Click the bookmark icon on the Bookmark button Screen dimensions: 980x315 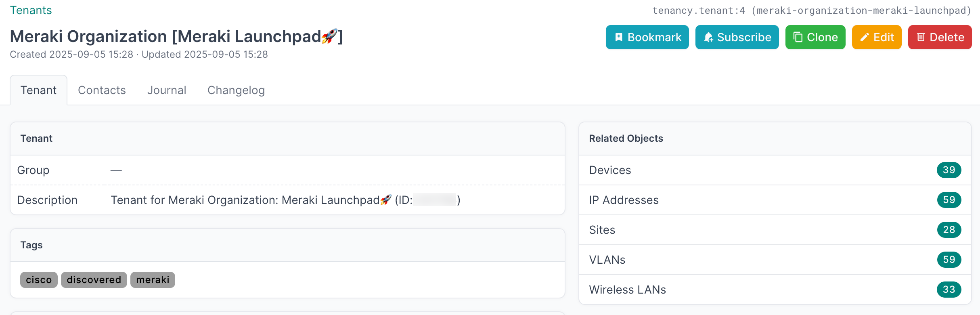click(x=620, y=37)
